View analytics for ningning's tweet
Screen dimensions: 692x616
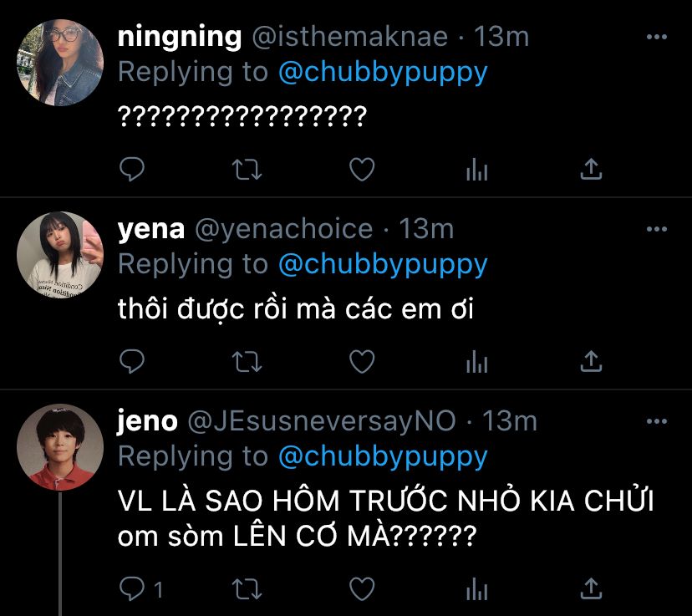coord(476,171)
